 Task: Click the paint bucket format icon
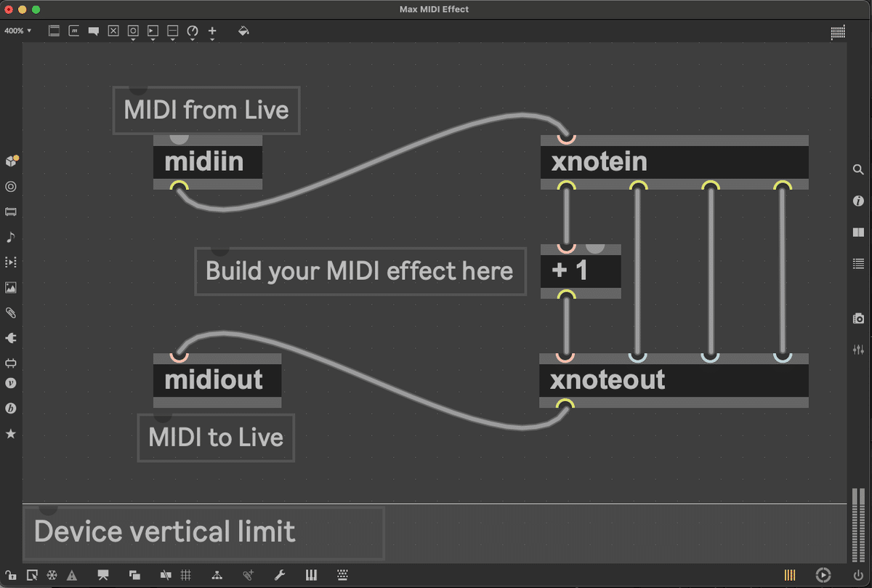[243, 31]
